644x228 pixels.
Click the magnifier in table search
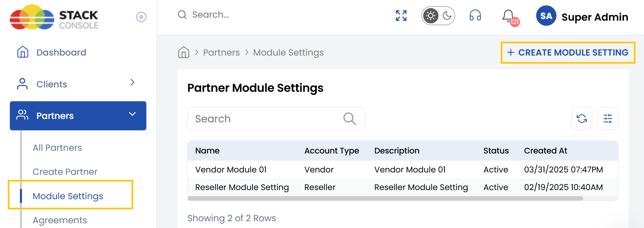349,119
